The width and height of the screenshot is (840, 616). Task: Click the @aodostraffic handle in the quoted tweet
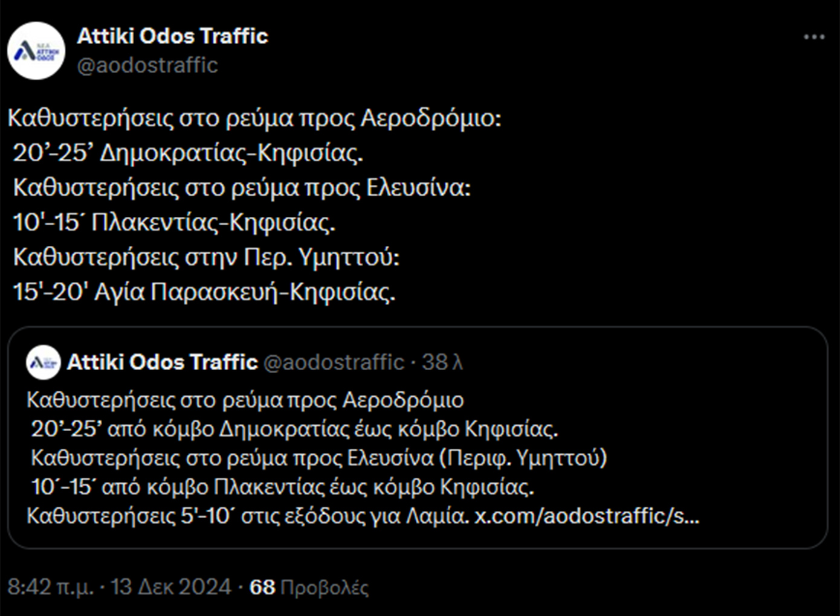click(334, 362)
